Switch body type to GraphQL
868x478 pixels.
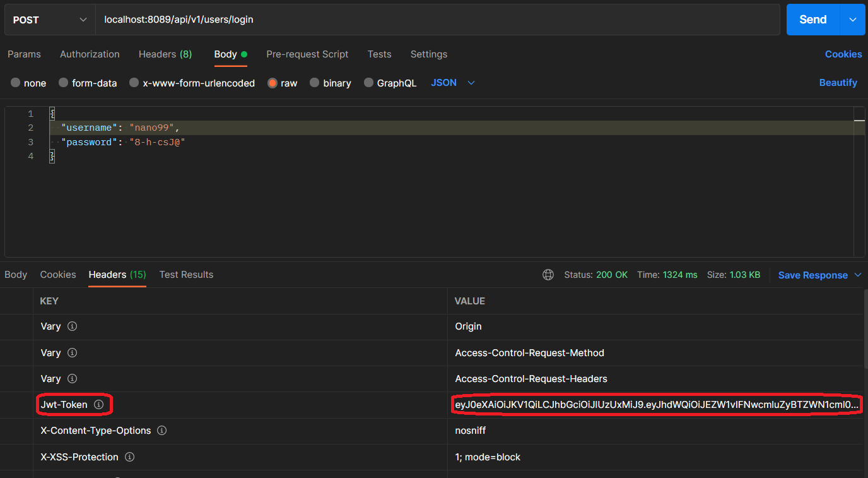390,83
